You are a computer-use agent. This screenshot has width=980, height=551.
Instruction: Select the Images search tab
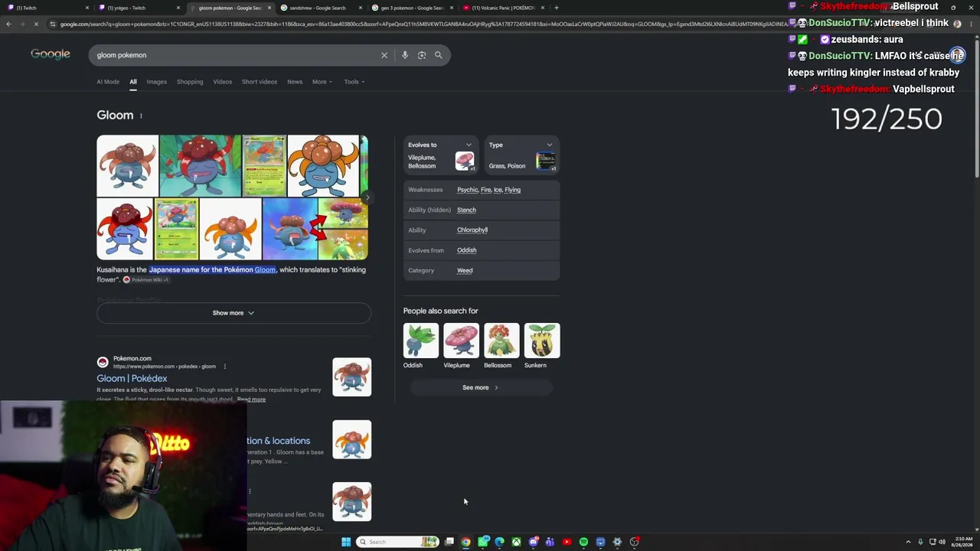[156, 82]
